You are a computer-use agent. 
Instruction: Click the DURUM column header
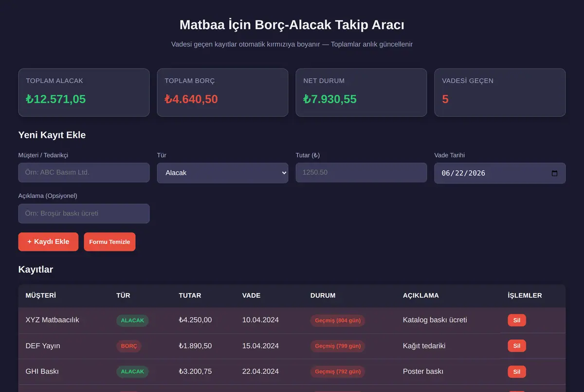(x=323, y=295)
